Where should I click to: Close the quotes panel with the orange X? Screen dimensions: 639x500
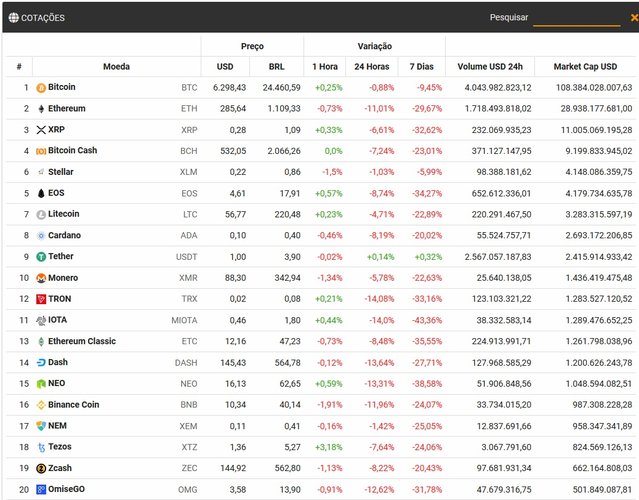[x=634, y=18]
